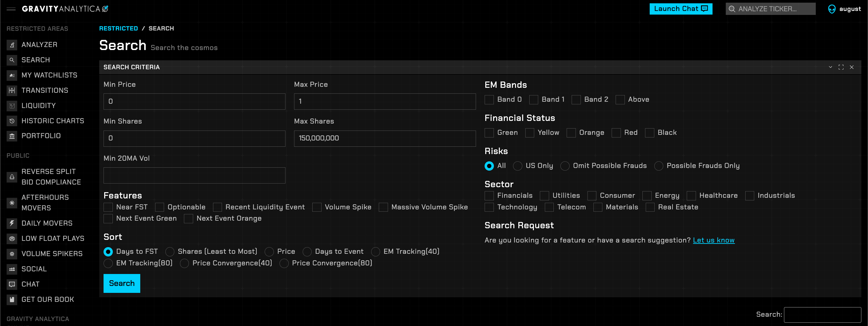Screen dimensions: 868x326
Task: Toggle the Black financial status checkbox
Action: pos(649,133)
